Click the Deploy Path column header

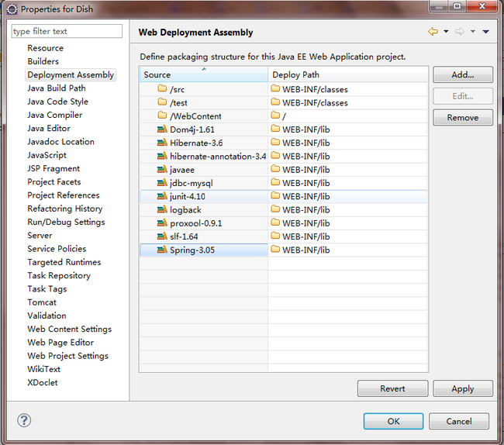[x=348, y=74]
